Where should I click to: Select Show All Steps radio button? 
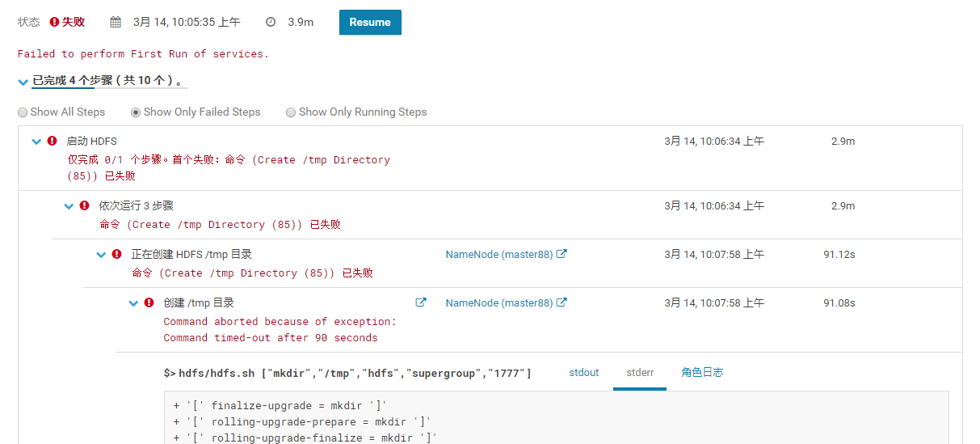[x=23, y=112]
